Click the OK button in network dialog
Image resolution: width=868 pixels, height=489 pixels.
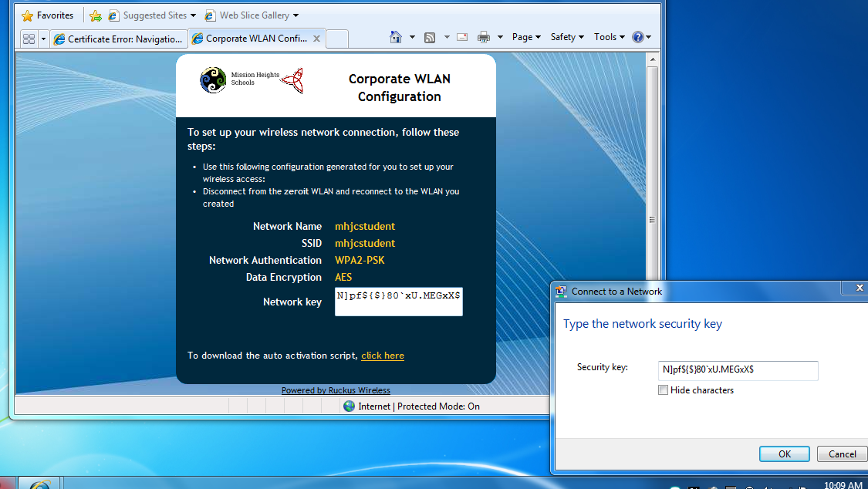784,454
